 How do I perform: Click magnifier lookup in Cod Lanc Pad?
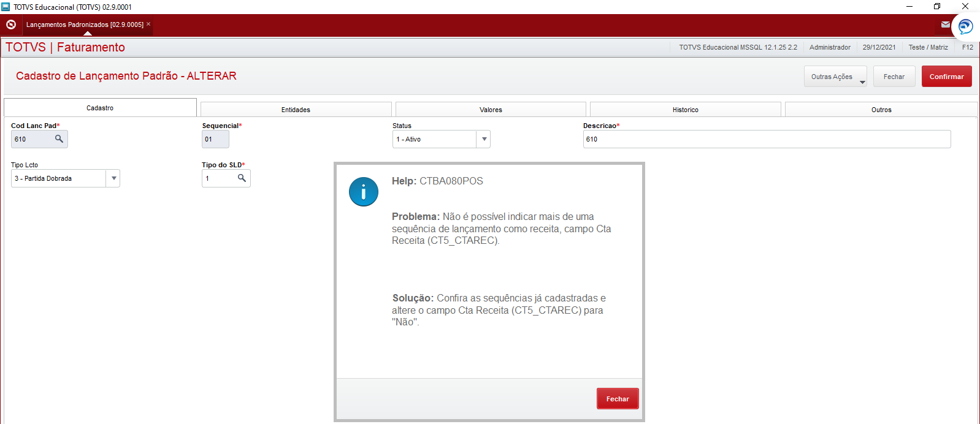[x=59, y=139]
